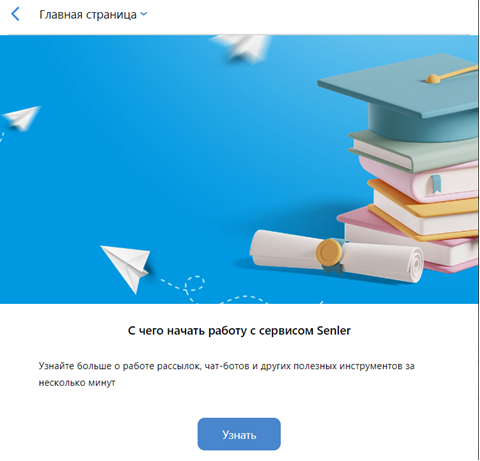Click the yellow tassel button on cap
The image size is (480, 461).
click(x=433, y=79)
